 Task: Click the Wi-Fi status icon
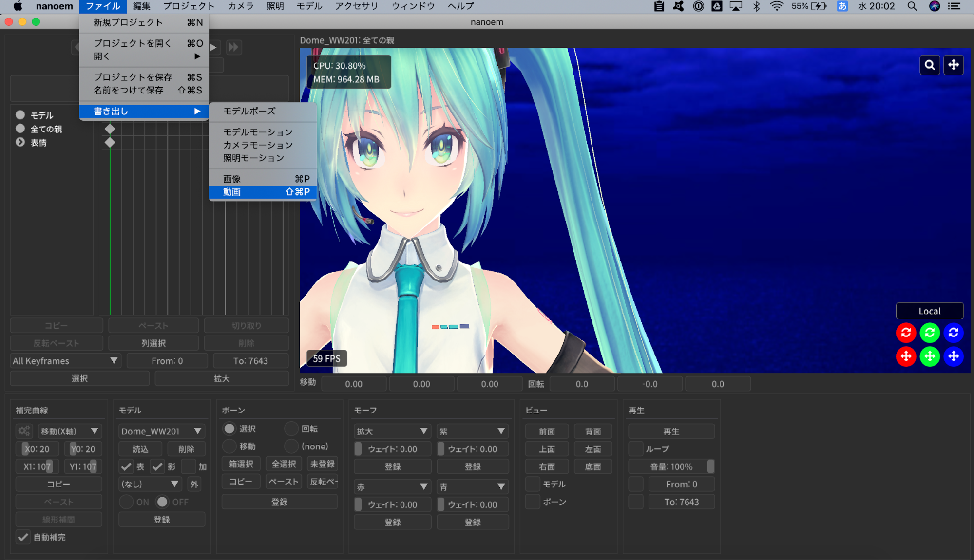(x=777, y=6)
